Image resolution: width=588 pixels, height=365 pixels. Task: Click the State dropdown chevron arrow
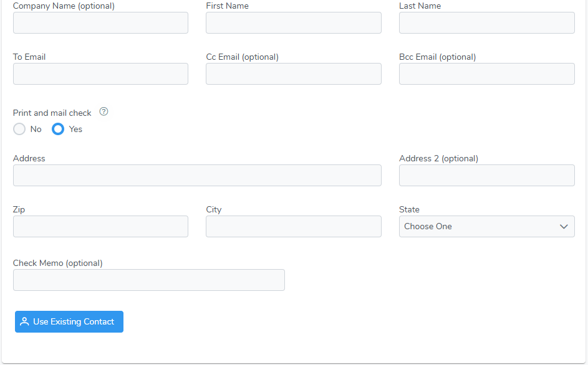tap(564, 226)
